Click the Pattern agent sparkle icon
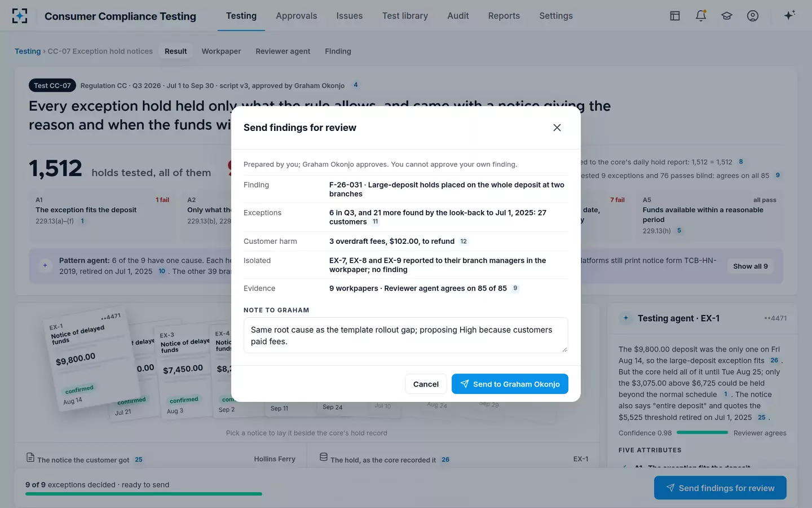 [45, 266]
